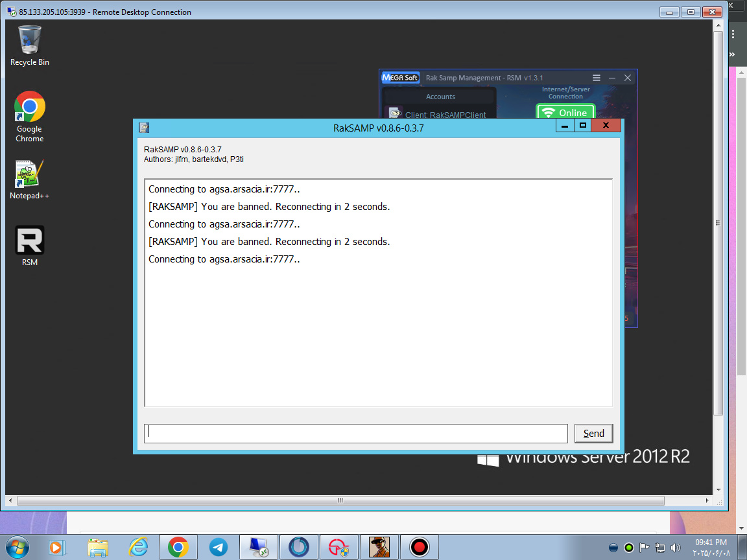747x560 pixels.
Task: Open Windows Media Player from taskbar
Action: click(56, 548)
